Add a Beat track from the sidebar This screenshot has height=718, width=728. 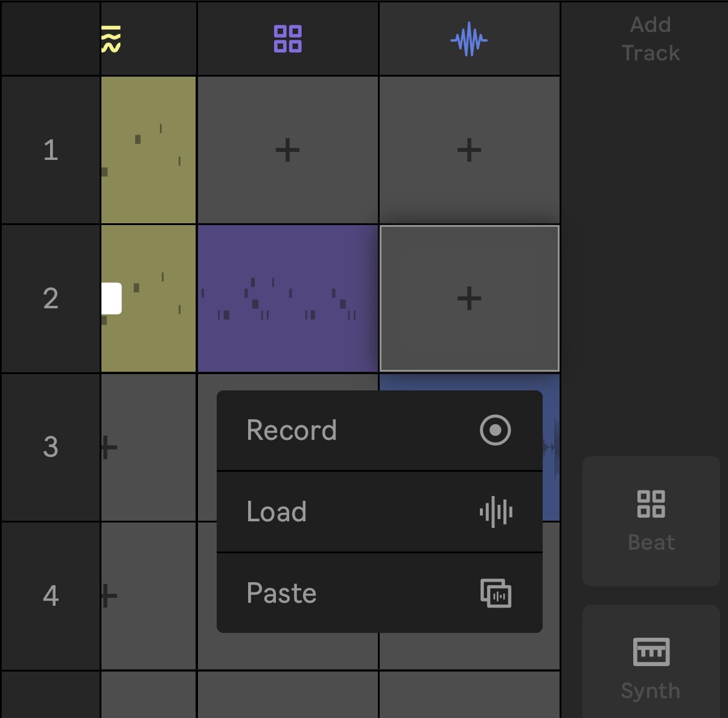651,521
